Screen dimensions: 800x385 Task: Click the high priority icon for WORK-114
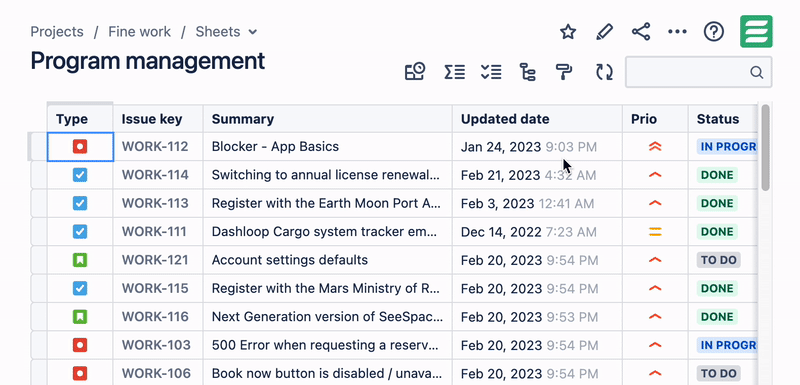tap(655, 175)
